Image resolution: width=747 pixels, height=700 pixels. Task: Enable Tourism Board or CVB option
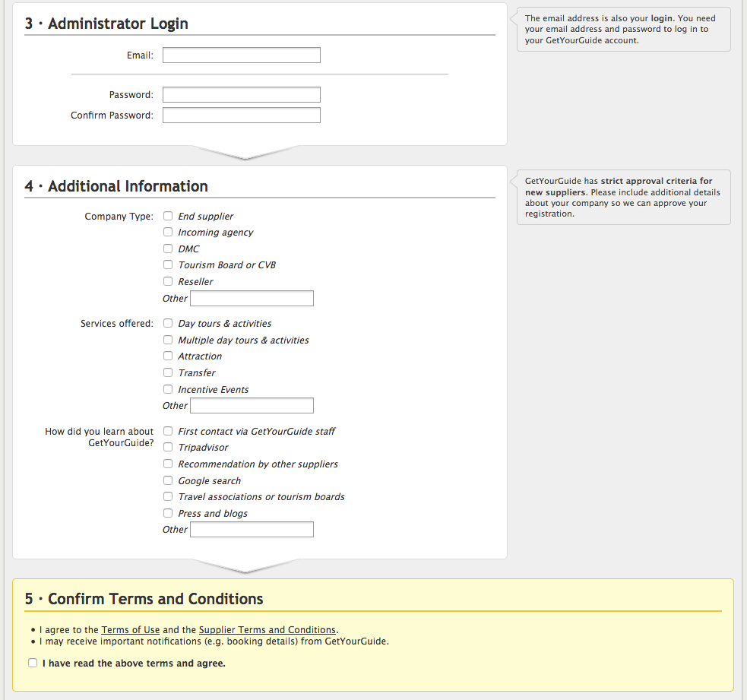click(x=169, y=264)
